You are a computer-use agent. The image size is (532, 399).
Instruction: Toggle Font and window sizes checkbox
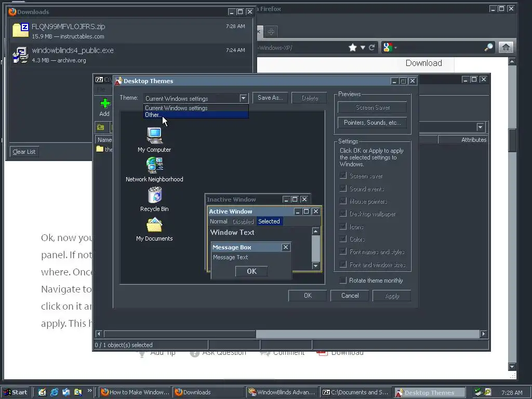343,264
